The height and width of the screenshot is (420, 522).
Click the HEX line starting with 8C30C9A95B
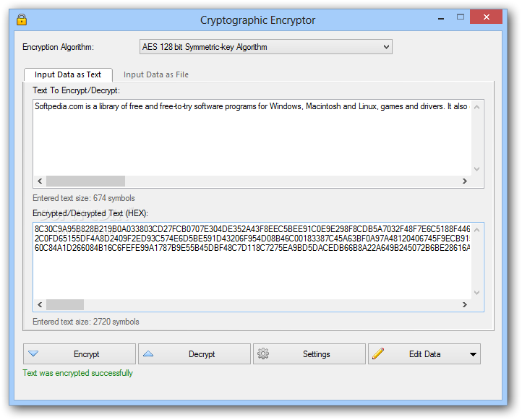(x=252, y=229)
